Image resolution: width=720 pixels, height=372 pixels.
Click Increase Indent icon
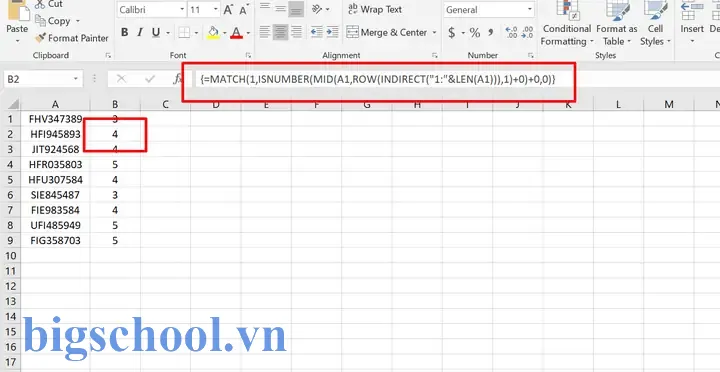point(332,32)
